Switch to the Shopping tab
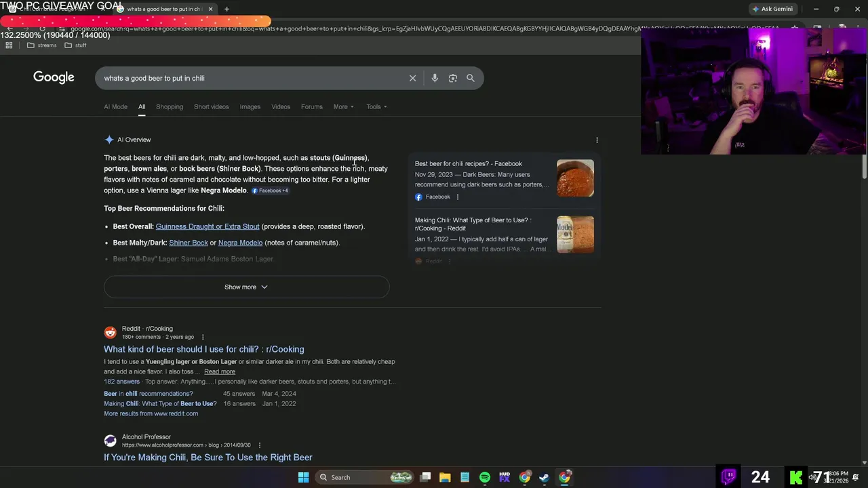The width and height of the screenshot is (868, 488). 170,106
